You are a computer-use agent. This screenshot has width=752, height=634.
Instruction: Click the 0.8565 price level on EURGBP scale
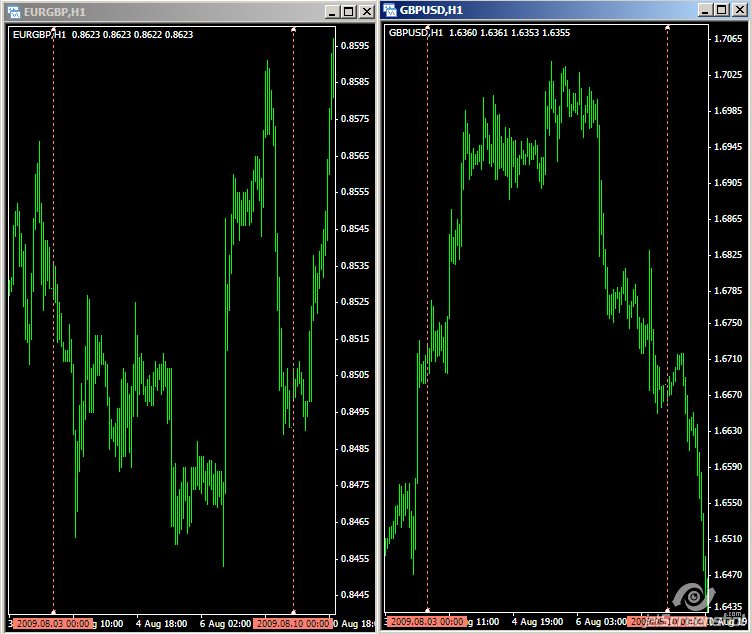click(355, 156)
